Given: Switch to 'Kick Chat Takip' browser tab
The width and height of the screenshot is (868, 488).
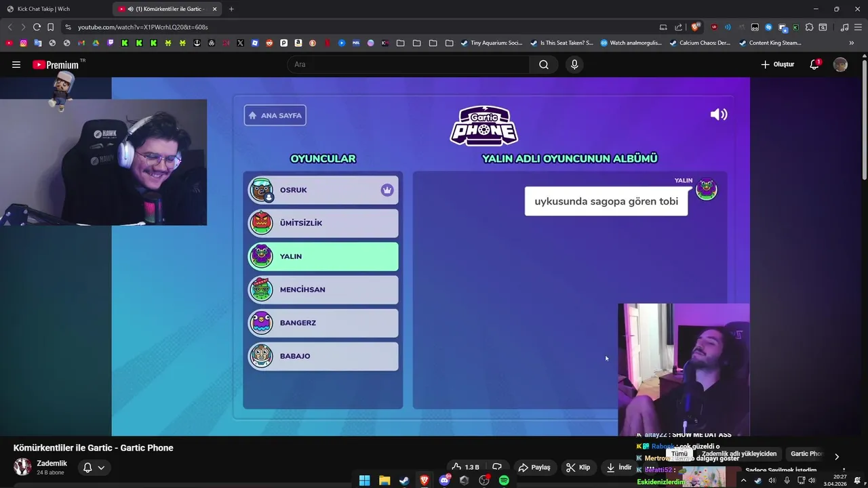Looking at the screenshot, I should tap(54, 9).
